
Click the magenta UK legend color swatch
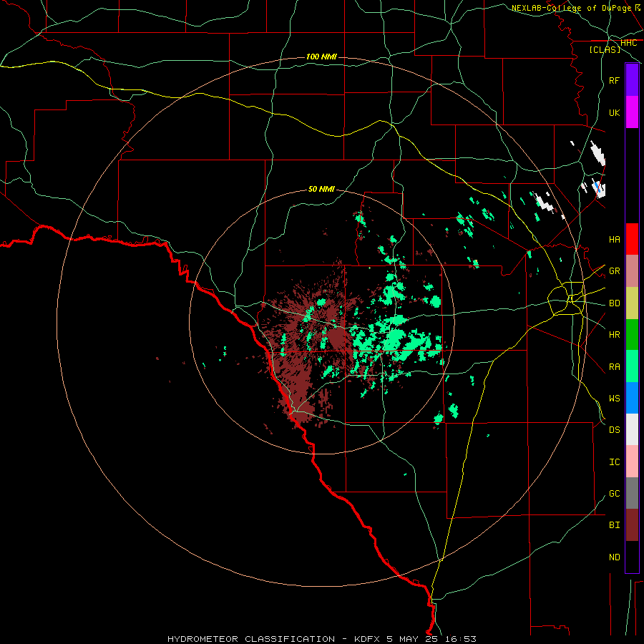point(632,112)
